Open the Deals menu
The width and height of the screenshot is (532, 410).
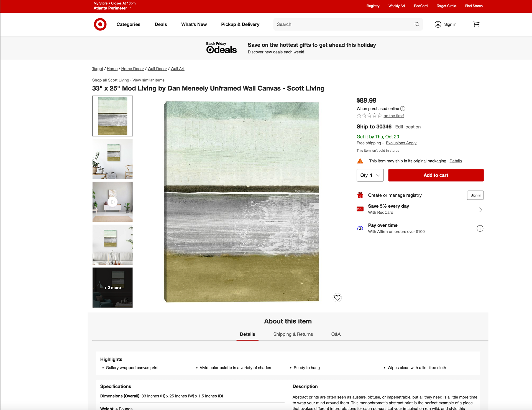(x=161, y=24)
